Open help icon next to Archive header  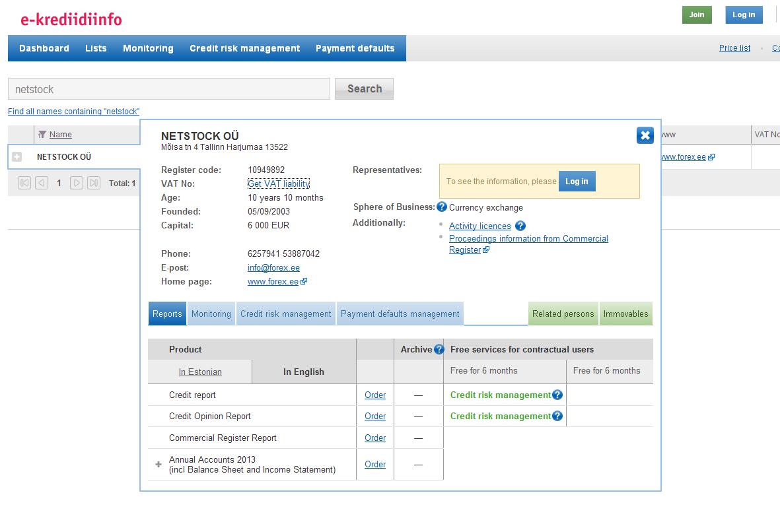439,349
